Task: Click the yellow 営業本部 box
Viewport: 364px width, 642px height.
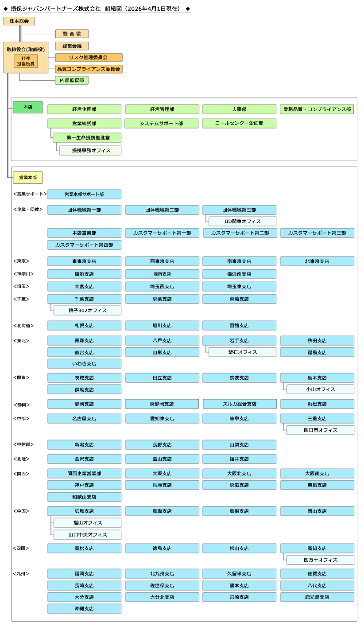Action: click(x=27, y=178)
